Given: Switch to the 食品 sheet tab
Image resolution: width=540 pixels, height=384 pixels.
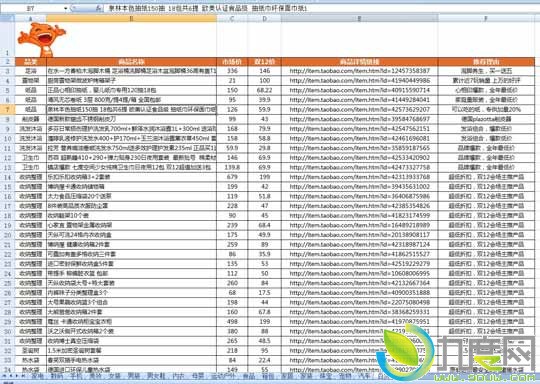Looking at the screenshot, I should click(x=249, y=376).
